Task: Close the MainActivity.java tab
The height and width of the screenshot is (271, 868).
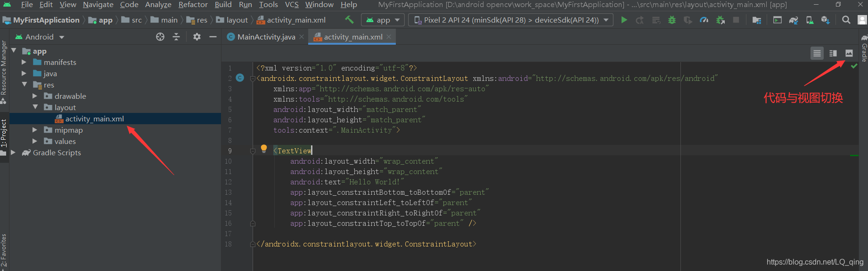Action: [x=302, y=37]
